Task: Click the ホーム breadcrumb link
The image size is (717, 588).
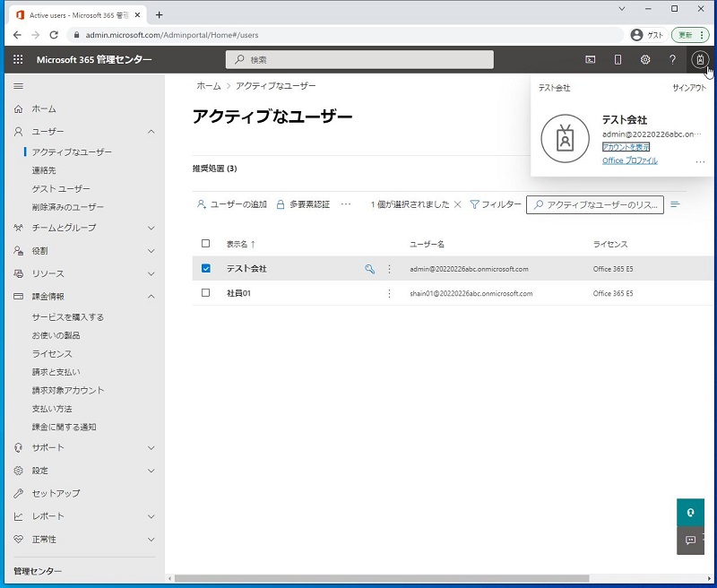Action: pyautogui.click(x=209, y=86)
